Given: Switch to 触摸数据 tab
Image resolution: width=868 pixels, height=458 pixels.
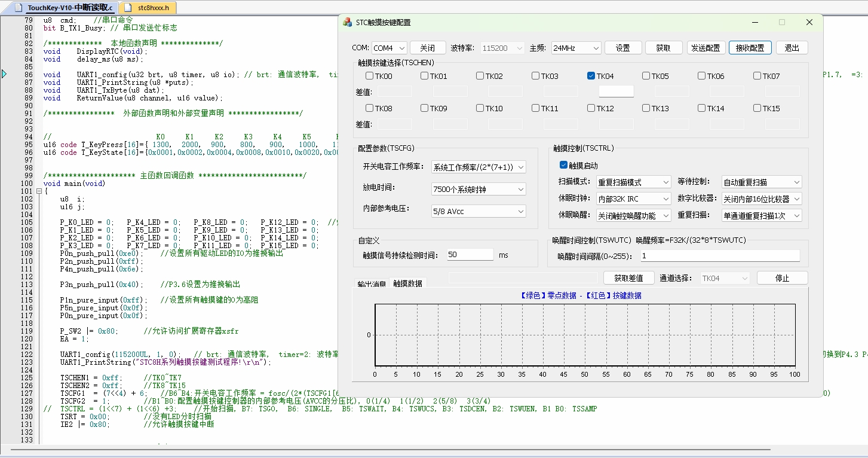Looking at the screenshot, I should point(407,283).
